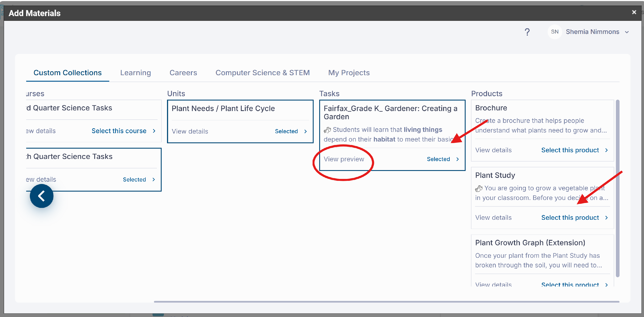Click chevron next to Select this course
The image size is (644, 317).
(x=154, y=131)
